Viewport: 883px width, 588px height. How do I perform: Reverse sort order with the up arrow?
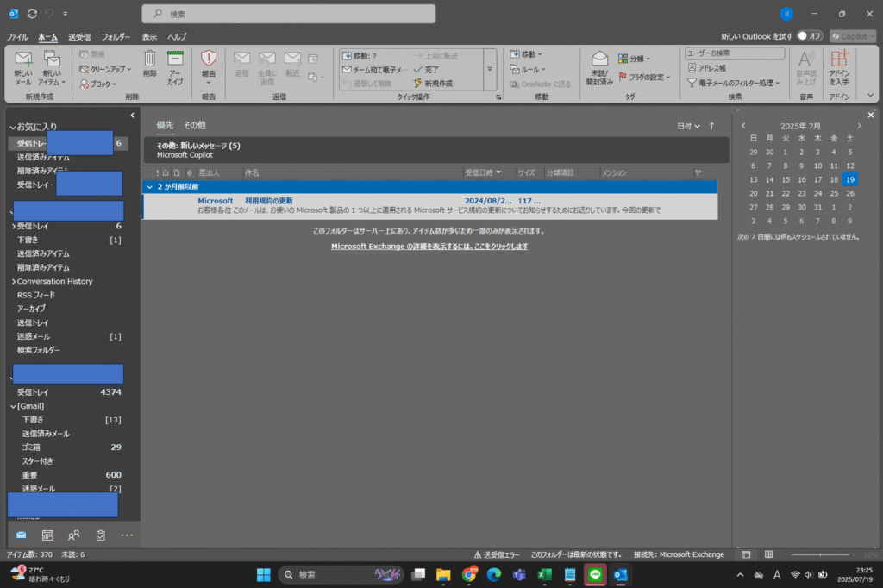coord(711,126)
